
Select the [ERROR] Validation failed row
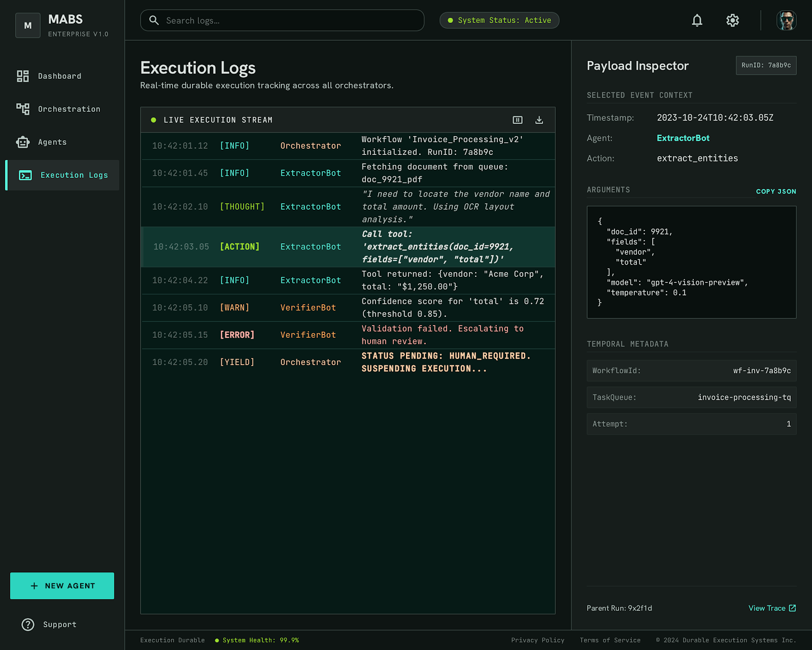point(348,335)
